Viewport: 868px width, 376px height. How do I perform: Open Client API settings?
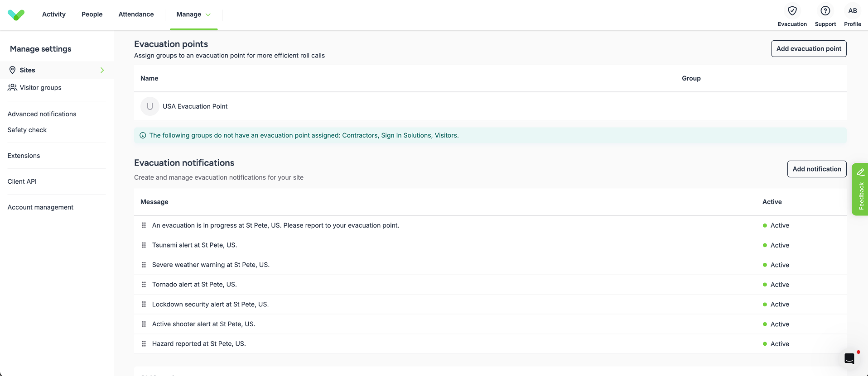pyautogui.click(x=22, y=181)
